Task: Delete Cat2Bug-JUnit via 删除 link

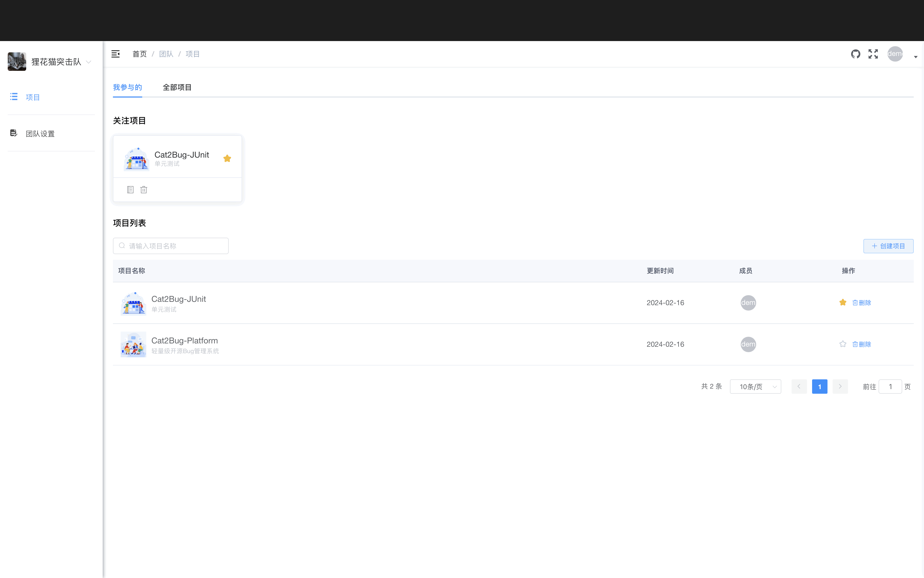Action: click(862, 303)
